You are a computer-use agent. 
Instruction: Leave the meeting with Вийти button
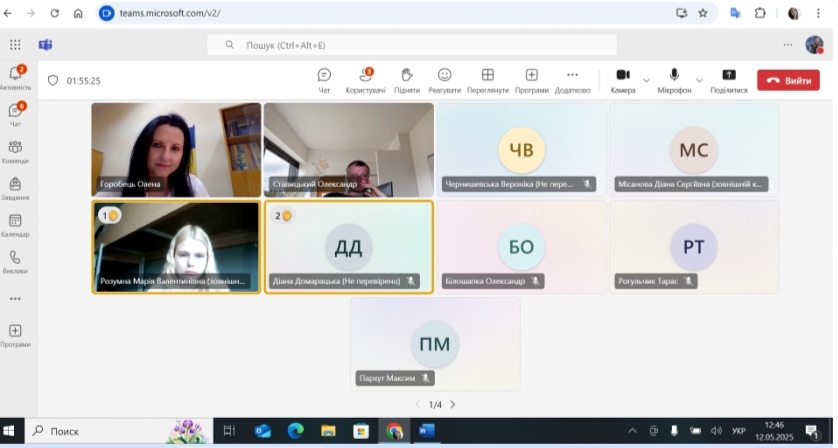click(x=788, y=80)
